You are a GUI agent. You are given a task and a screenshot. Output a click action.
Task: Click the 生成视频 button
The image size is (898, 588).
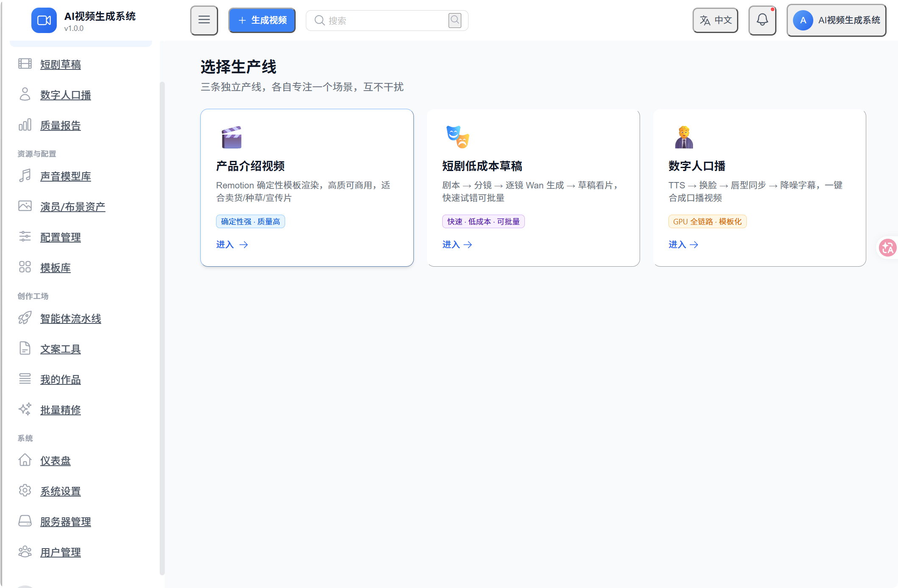click(262, 20)
